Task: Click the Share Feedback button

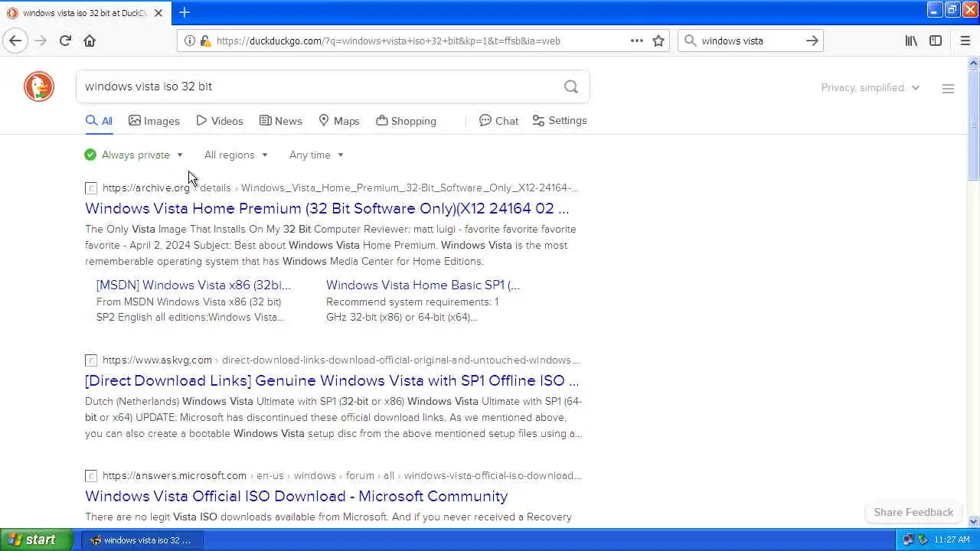Action: click(x=913, y=512)
